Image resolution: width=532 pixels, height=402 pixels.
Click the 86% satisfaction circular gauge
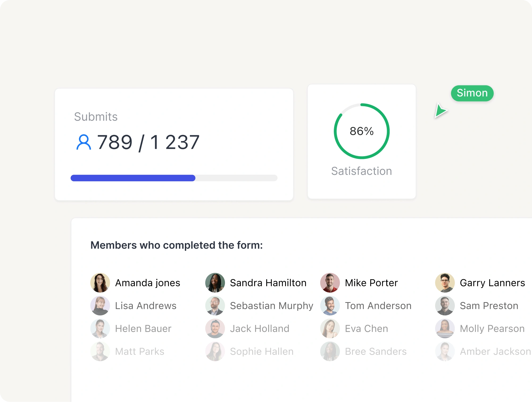tap(362, 131)
